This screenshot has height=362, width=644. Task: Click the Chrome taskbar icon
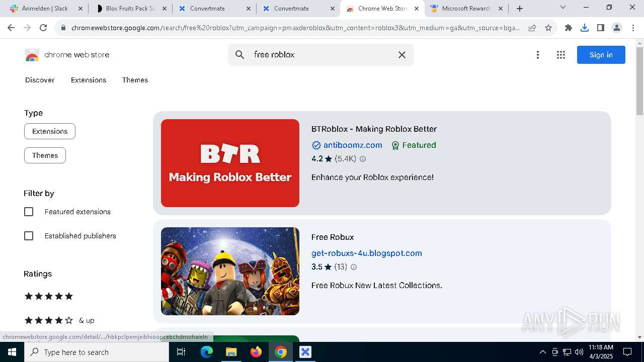point(281,352)
